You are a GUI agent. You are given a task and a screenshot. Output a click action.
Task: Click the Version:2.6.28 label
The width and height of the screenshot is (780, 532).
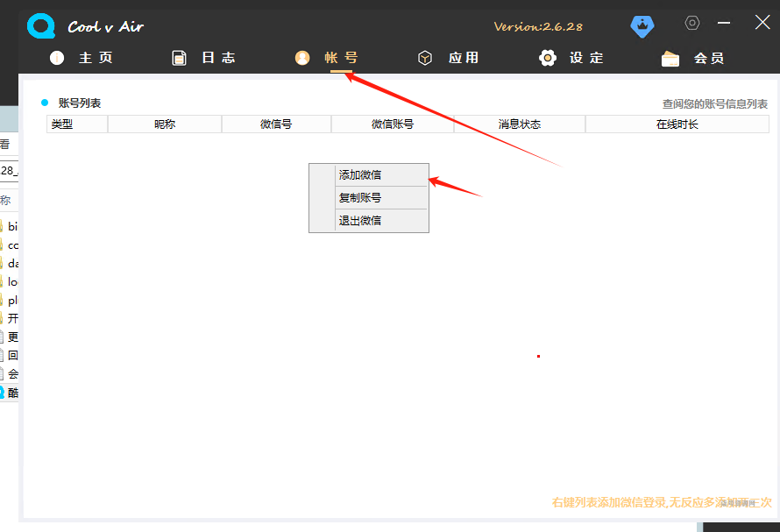[x=538, y=26]
